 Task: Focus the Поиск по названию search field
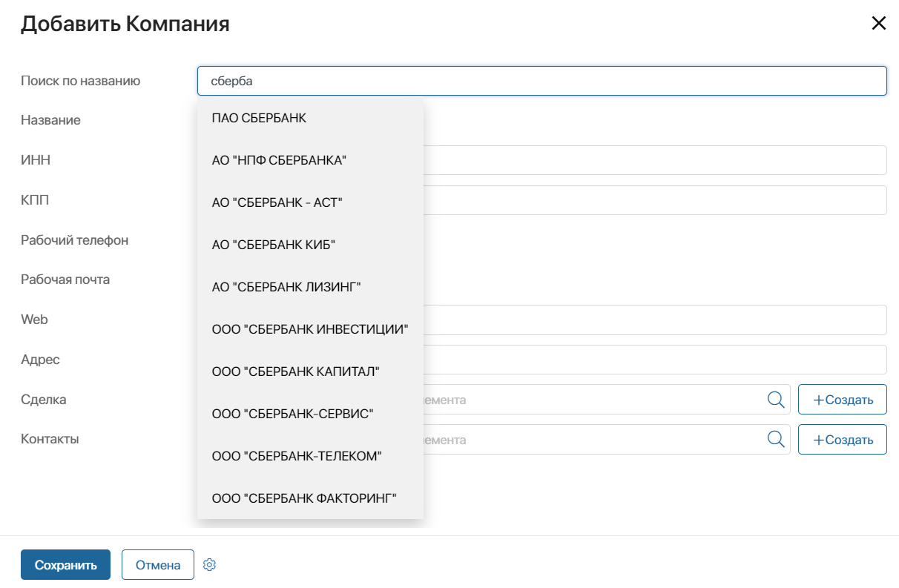coord(542,81)
